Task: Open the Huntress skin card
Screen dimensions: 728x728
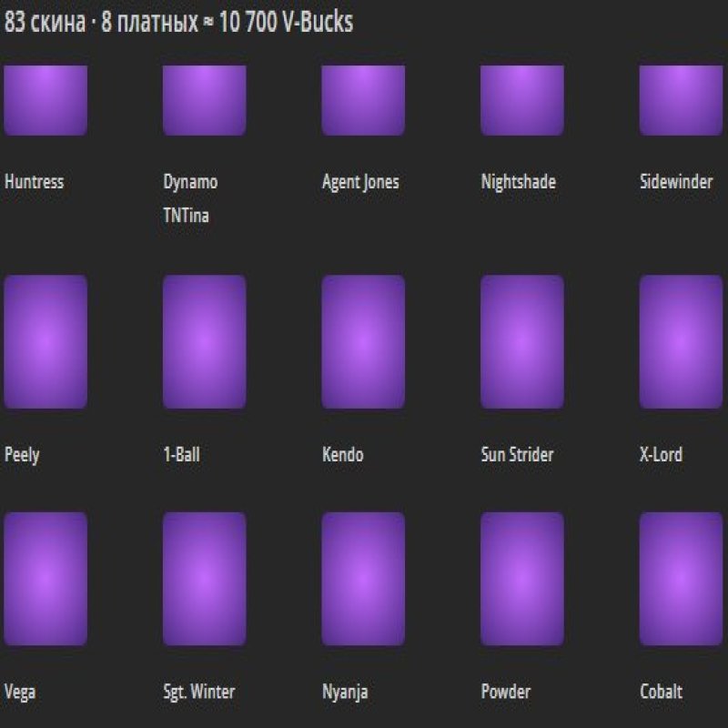Action: point(45,98)
